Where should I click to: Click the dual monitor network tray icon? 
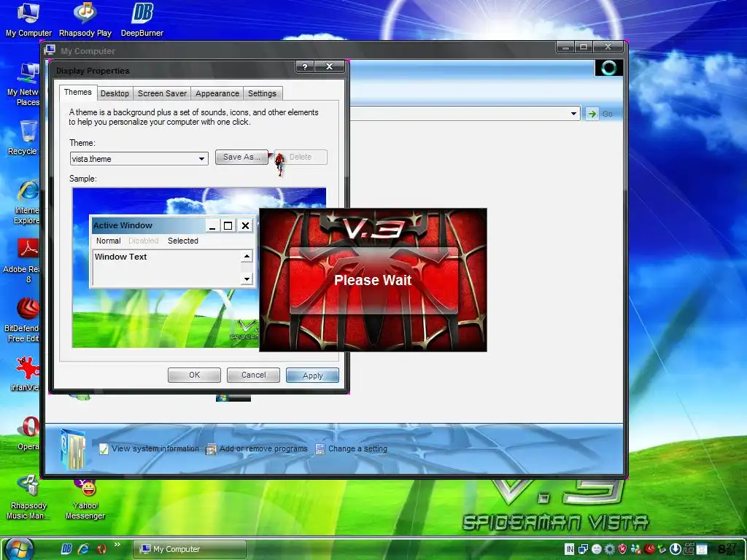pyautogui.click(x=583, y=549)
